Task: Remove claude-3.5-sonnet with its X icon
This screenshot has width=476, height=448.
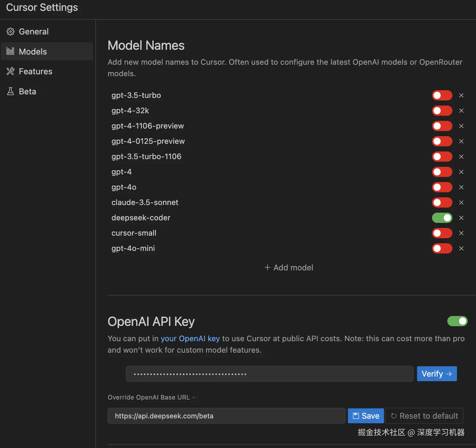Action: pyautogui.click(x=461, y=202)
